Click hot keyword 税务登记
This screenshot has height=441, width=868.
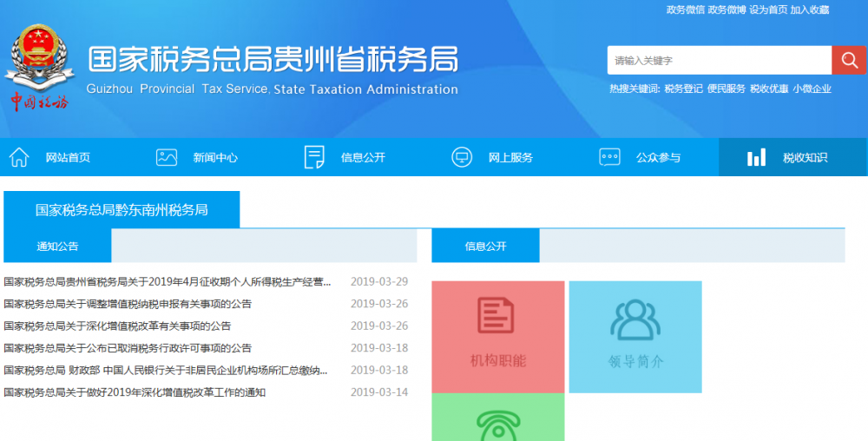tap(684, 89)
